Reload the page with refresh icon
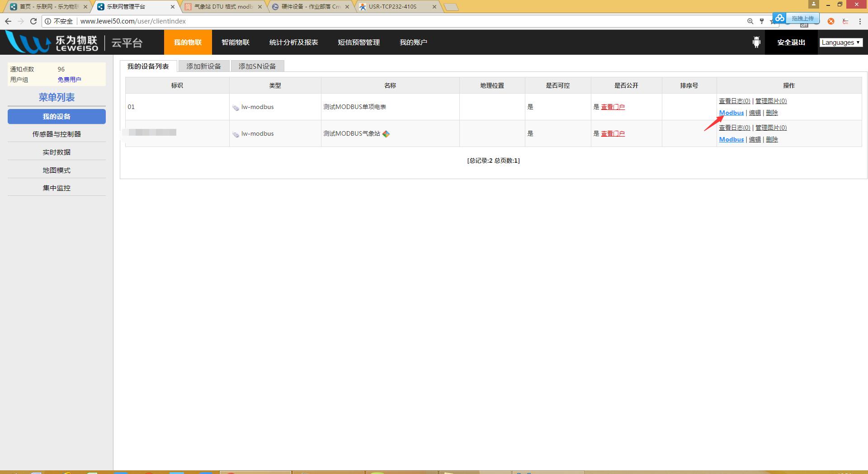Viewport: 868px width, 474px height. point(33,21)
